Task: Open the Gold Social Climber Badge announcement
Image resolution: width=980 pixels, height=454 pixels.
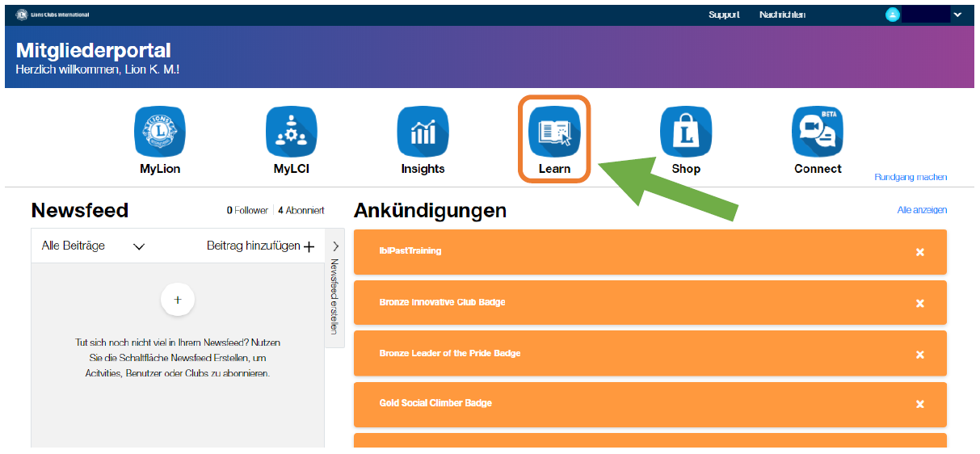Action: coord(650,404)
